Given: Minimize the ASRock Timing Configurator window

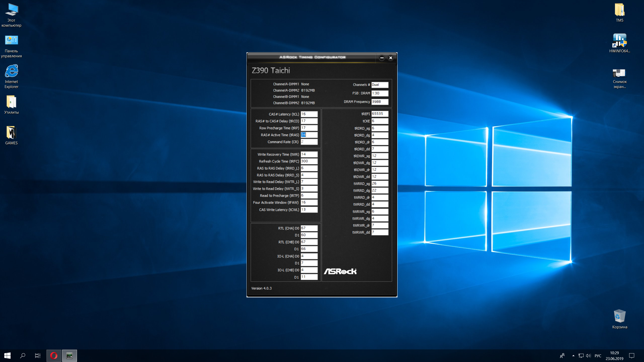Looking at the screenshot, I should pyautogui.click(x=382, y=58).
